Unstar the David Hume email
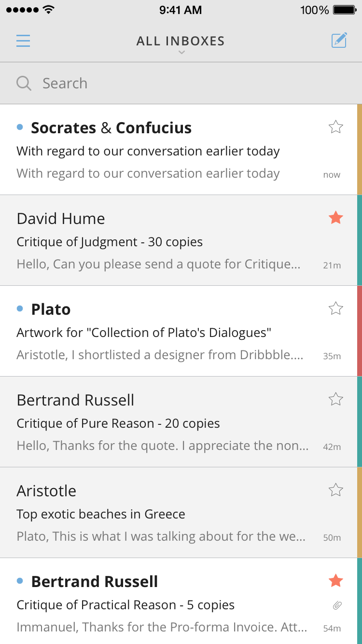This screenshot has width=362, height=644. [335, 218]
